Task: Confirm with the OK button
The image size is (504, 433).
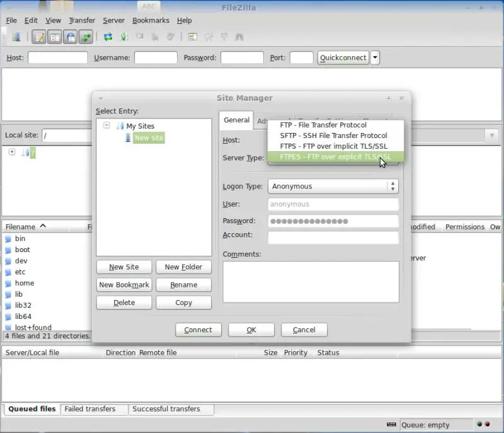Action: (x=251, y=330)
